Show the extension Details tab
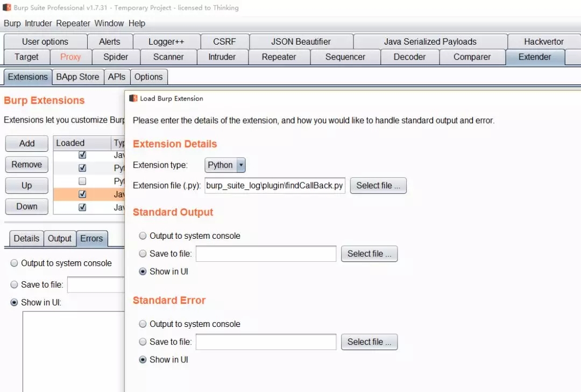Screen dimensions: 581x392 [26, 238]
